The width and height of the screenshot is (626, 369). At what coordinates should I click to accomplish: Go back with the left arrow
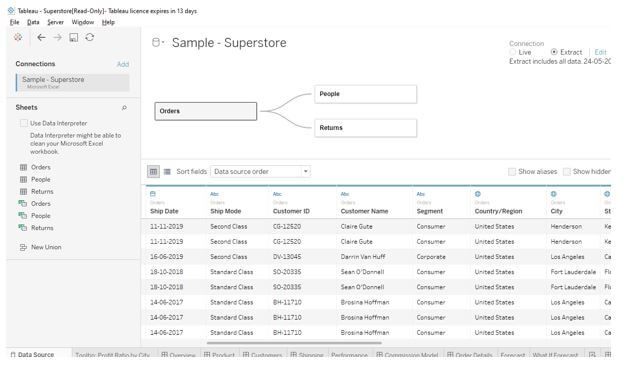click(41, 38)
